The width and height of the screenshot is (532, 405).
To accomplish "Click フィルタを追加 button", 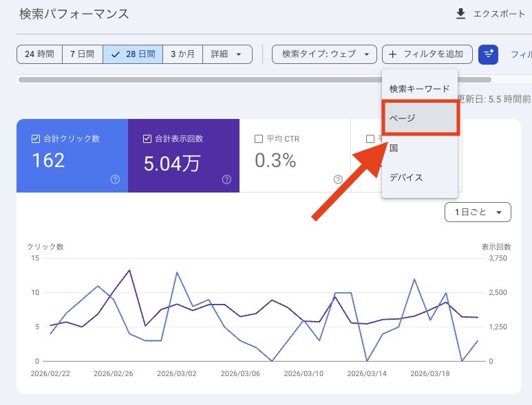I will coord(427,54).
